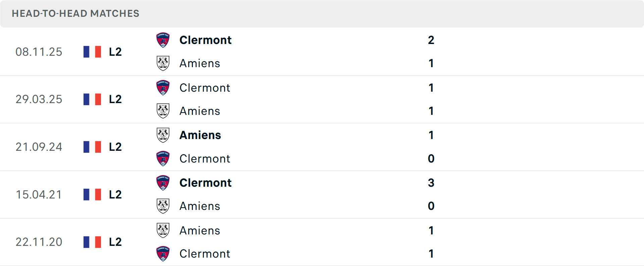The width and height of the screenshot is (644, 266).
Task: Click the date 29.03.25
Action: 39,99
